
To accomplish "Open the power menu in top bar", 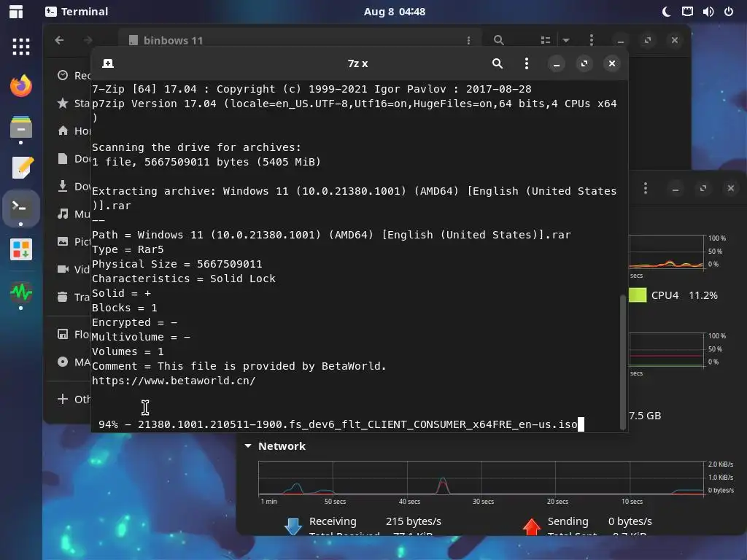I will click(x=729, y=12).
